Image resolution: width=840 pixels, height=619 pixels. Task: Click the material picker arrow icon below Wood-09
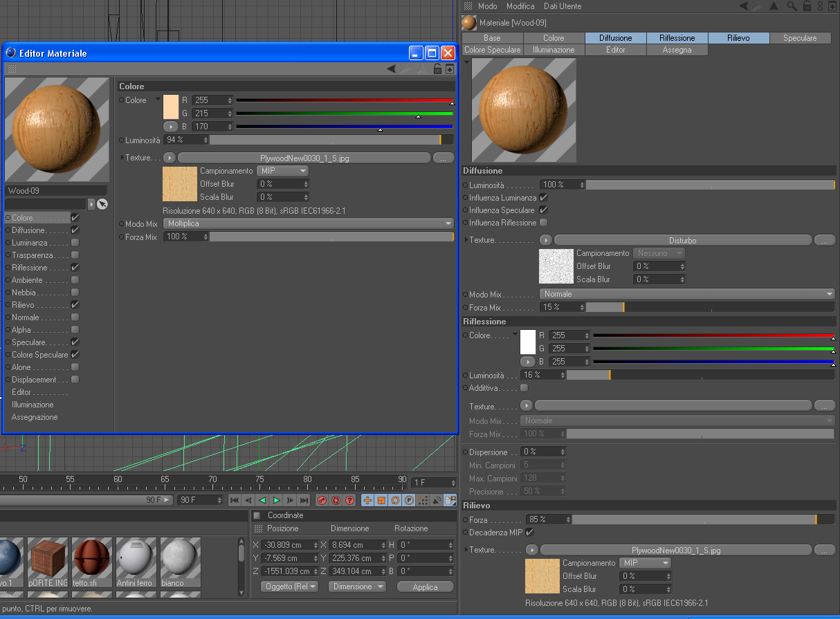[102, 204]
